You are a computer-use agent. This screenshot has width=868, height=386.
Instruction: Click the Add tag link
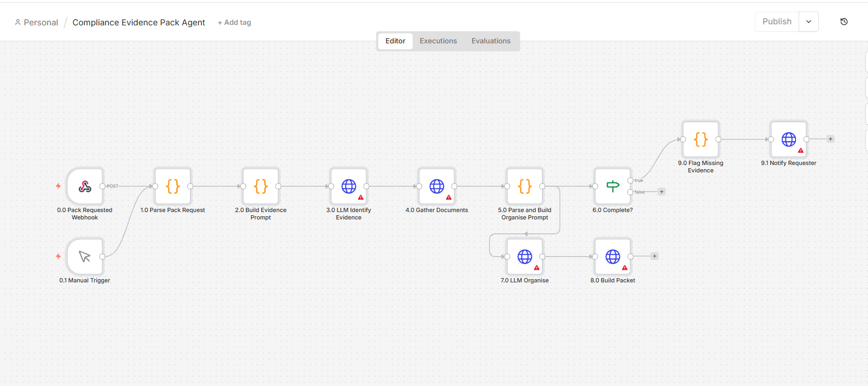pos(234,22)
